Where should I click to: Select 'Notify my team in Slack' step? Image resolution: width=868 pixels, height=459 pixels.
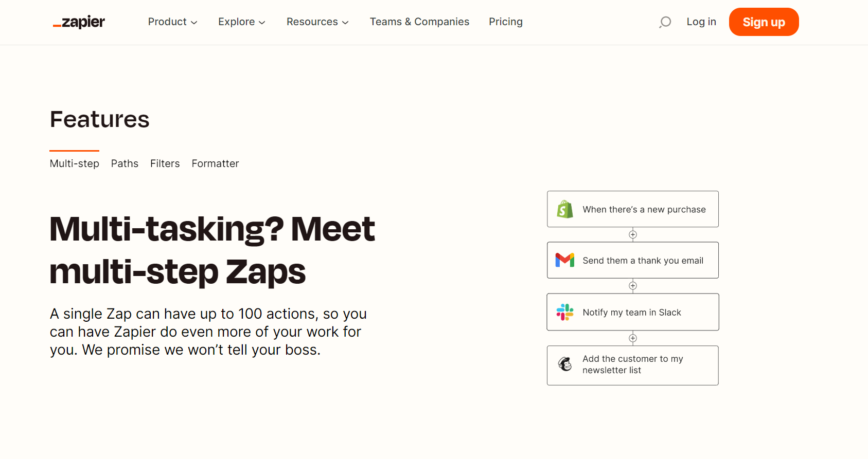coord(633,312)
